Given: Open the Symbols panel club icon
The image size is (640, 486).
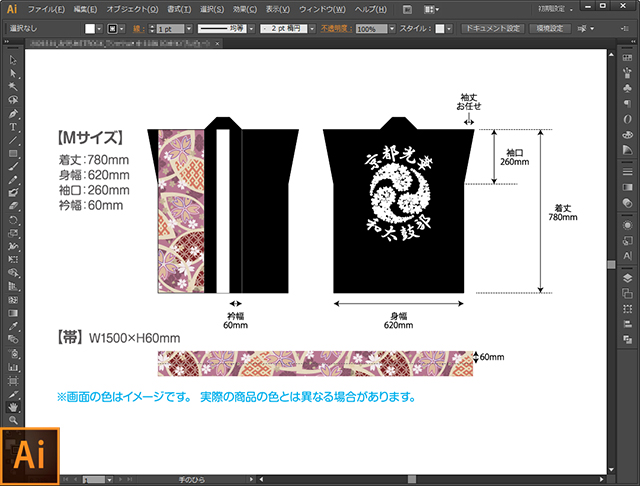Looking at the screenshot, I should (627, 88).
